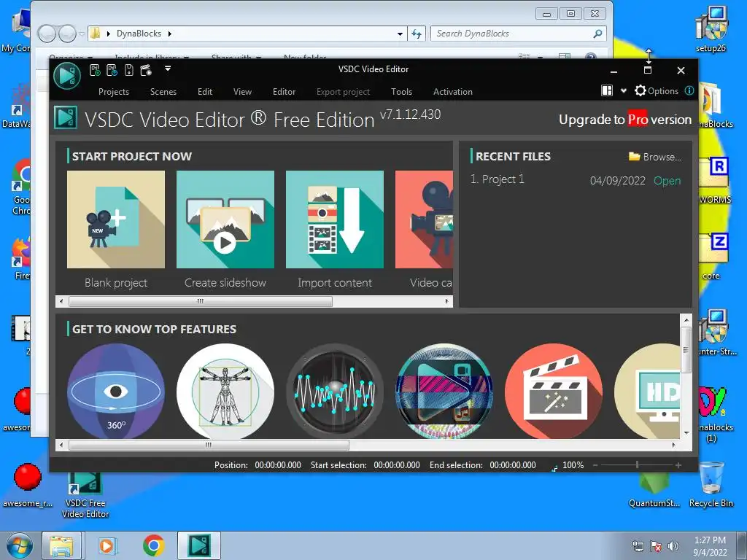Open the Tools menu

[402, 92]
